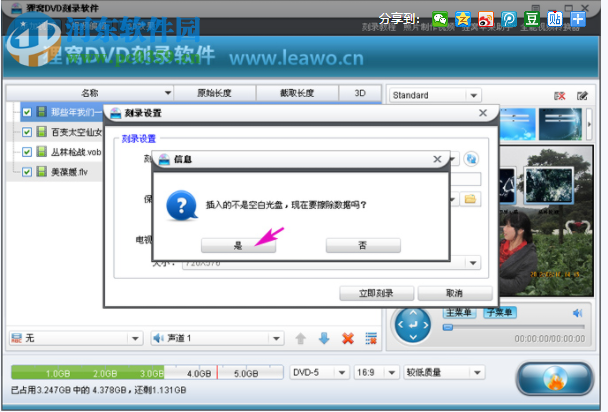The height and width of the screenshot is (412, 608).
Task: Click the clear list icon
Action: 371,338
